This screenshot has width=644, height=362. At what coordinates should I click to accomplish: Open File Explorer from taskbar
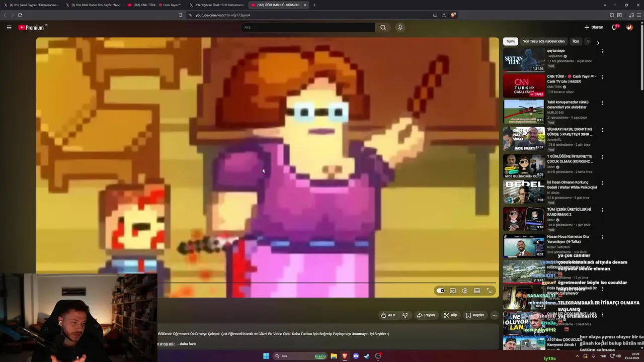(334, 356)
